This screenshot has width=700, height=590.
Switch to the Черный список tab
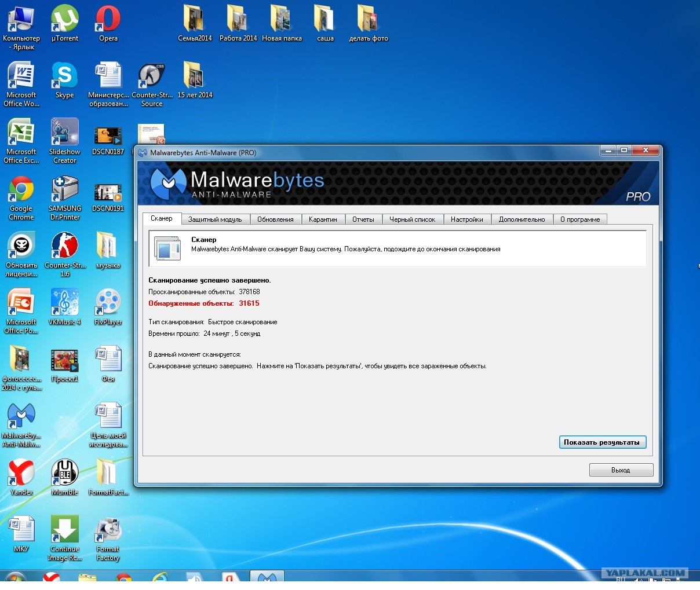pos(413,219)
